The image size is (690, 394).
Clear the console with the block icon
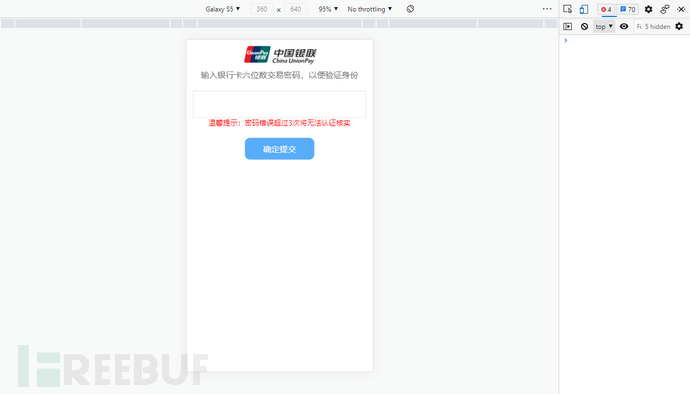584,26
